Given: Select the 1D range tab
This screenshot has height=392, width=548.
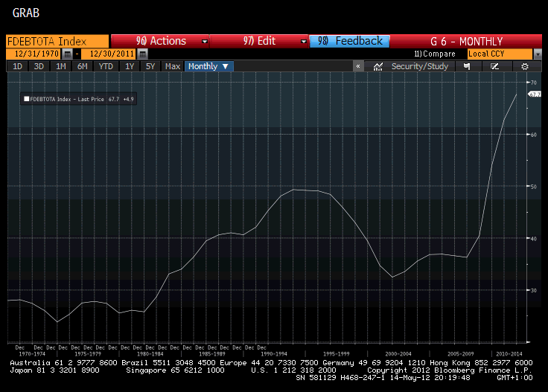Looking at the screenshot, I should tap(17, 66).
